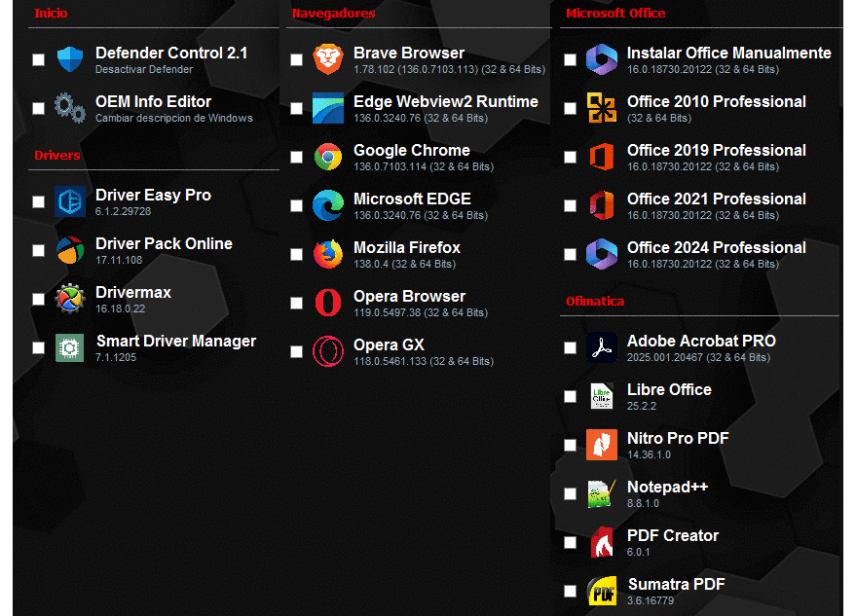Click the Google Chrome icon
Viewport: 856px width, 616px height.
[328, 157]
